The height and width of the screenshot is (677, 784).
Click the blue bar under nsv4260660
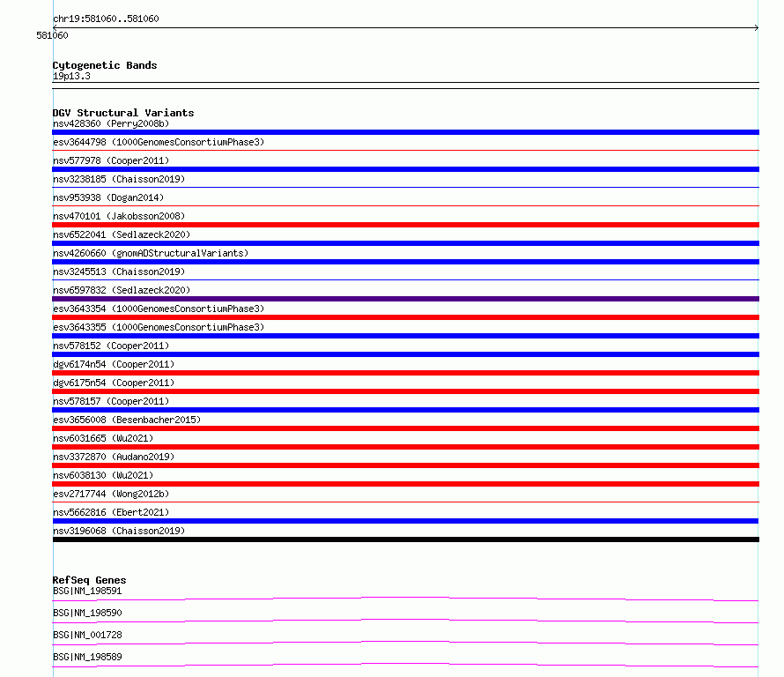pyautogui.click(x=405, y=262)
